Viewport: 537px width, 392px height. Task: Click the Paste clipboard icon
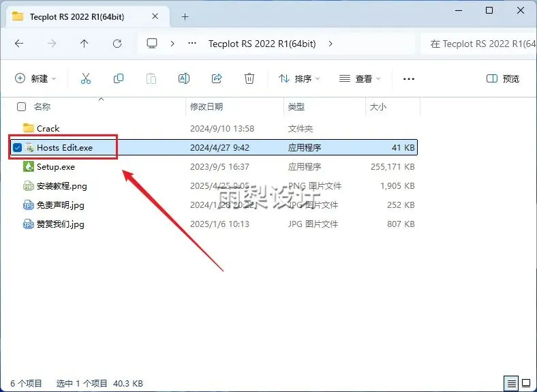click(x=151, y=79)
